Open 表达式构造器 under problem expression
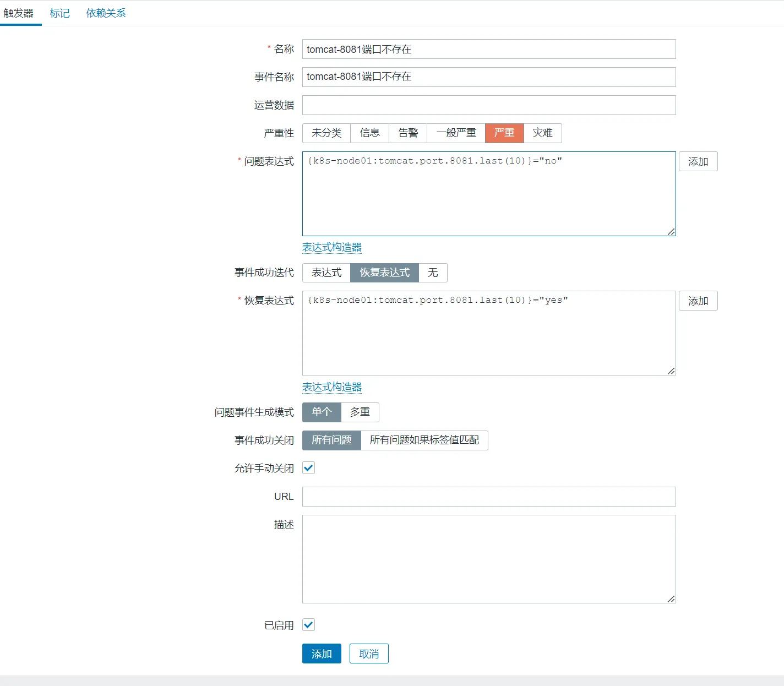 331,247
